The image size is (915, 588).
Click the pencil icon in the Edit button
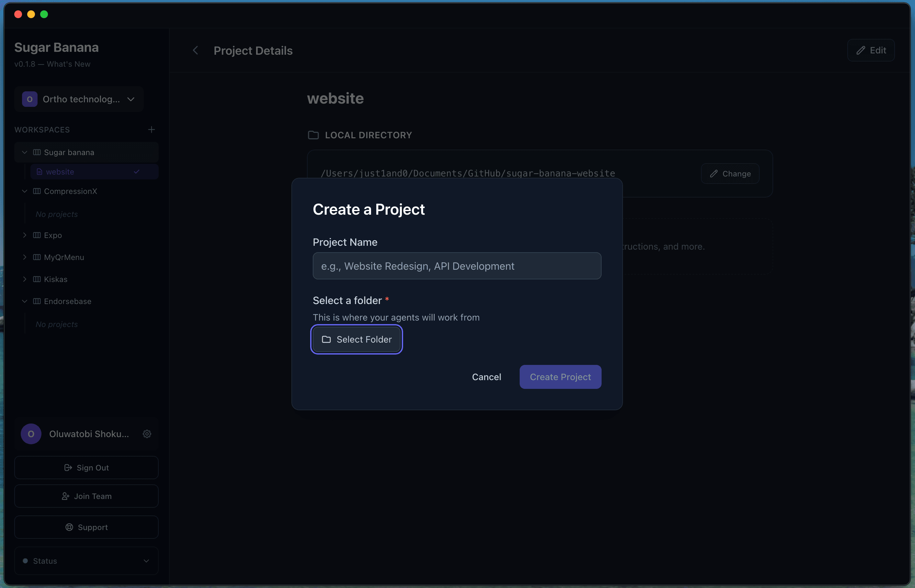[860, 50]
